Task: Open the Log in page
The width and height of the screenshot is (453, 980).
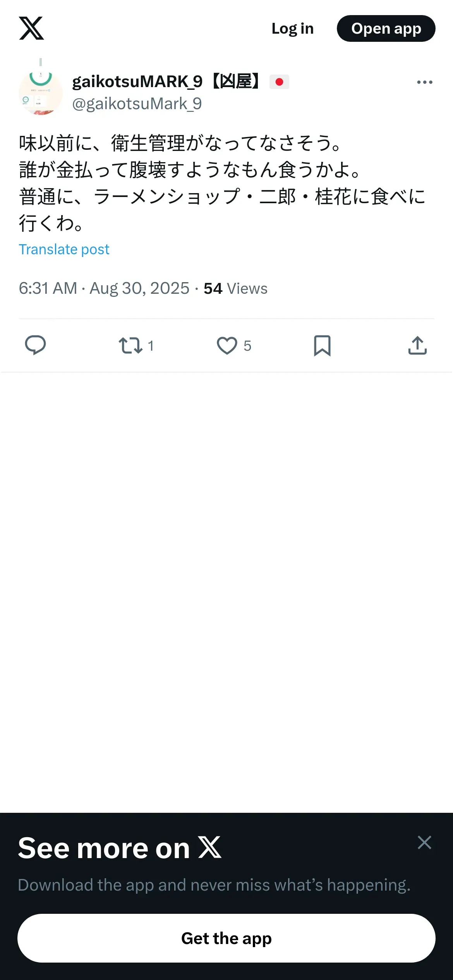Action: pos(292,29)
